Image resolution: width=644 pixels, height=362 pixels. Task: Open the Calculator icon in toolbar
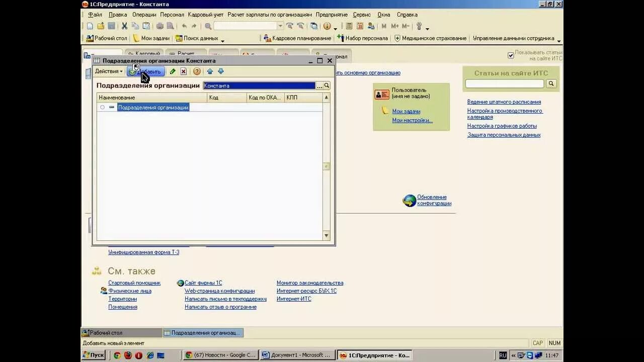(x=349, y=26)
